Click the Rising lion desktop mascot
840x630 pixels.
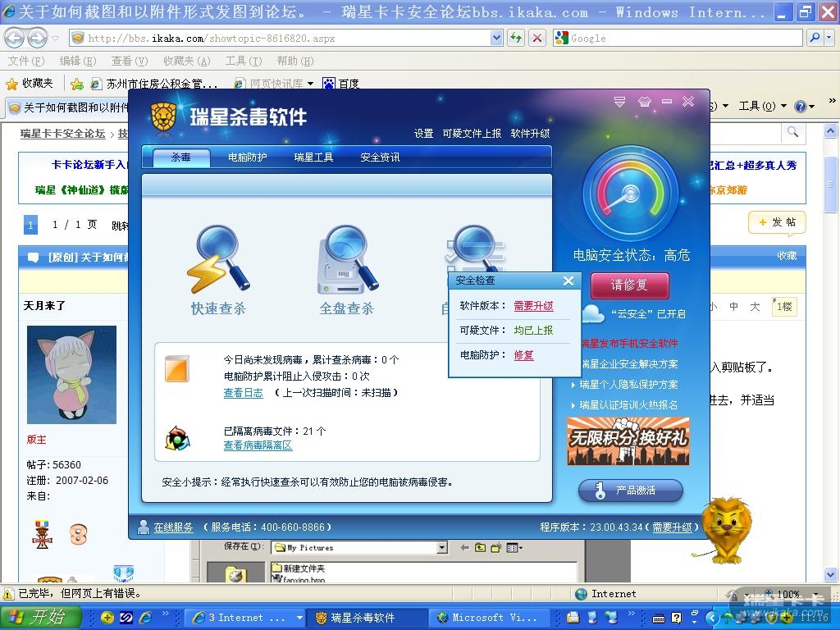click(x=725, y=529)
